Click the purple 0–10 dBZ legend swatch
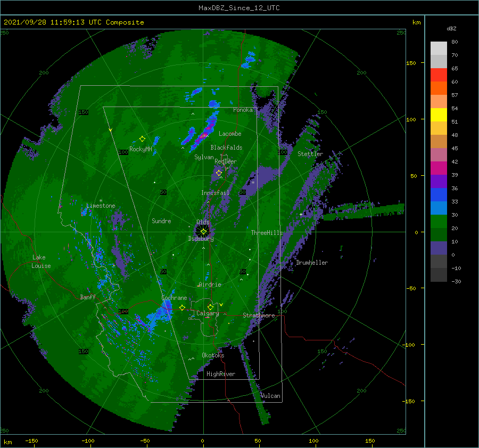Screen dimensions: 479x448 click(x=439, y=248)
